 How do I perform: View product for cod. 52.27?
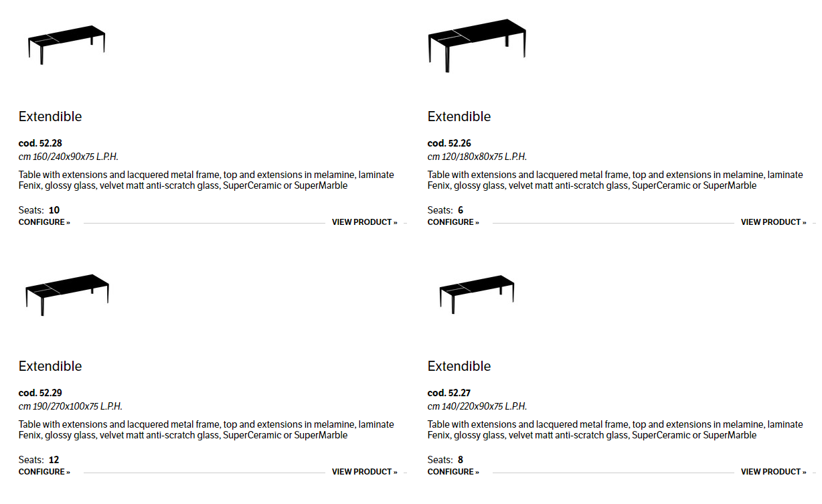(773, 472)
